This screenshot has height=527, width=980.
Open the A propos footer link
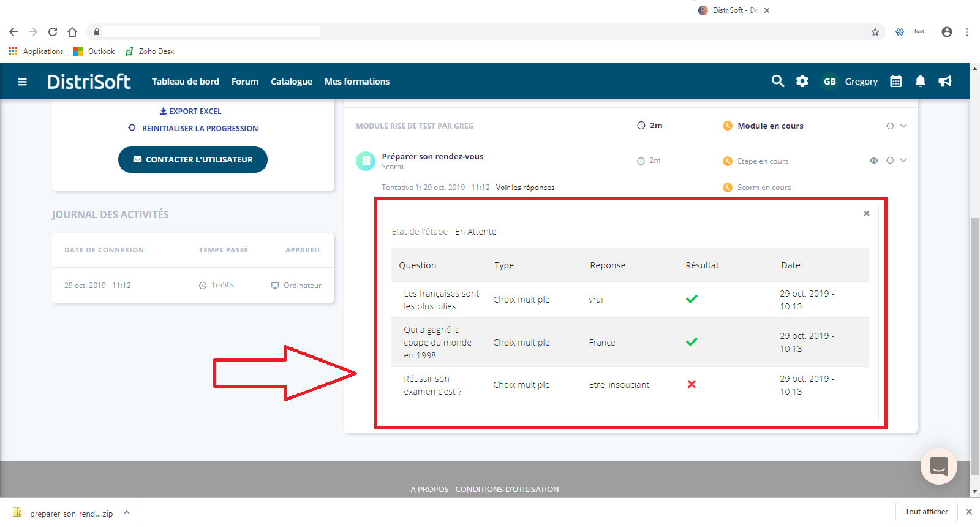click(x=429, y=489)
